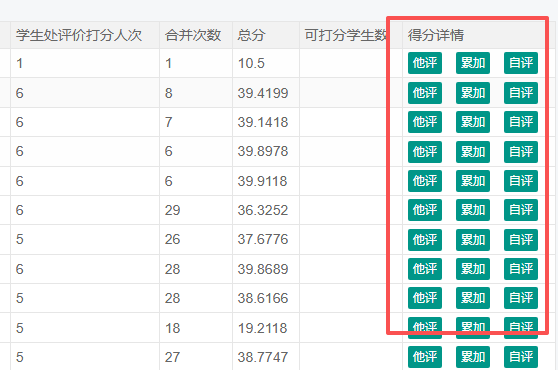Click 自评 in the 36.3252 row

tap(521, 210)
